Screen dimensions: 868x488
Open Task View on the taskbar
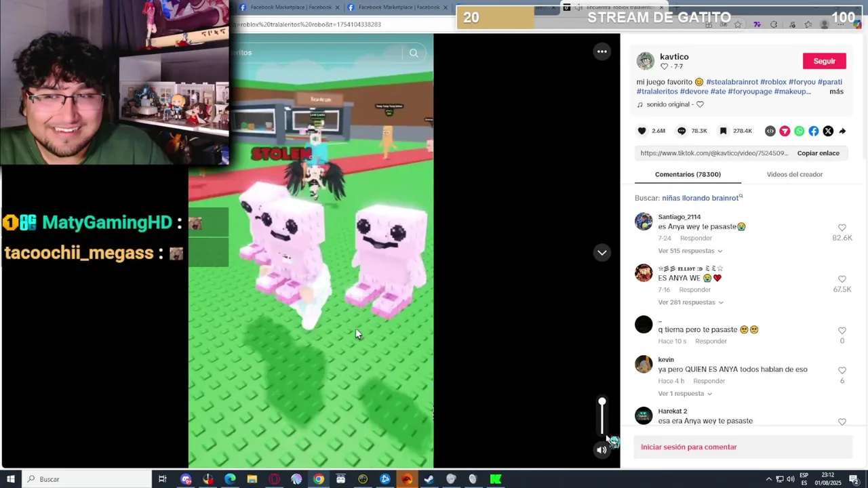[162, 479]
